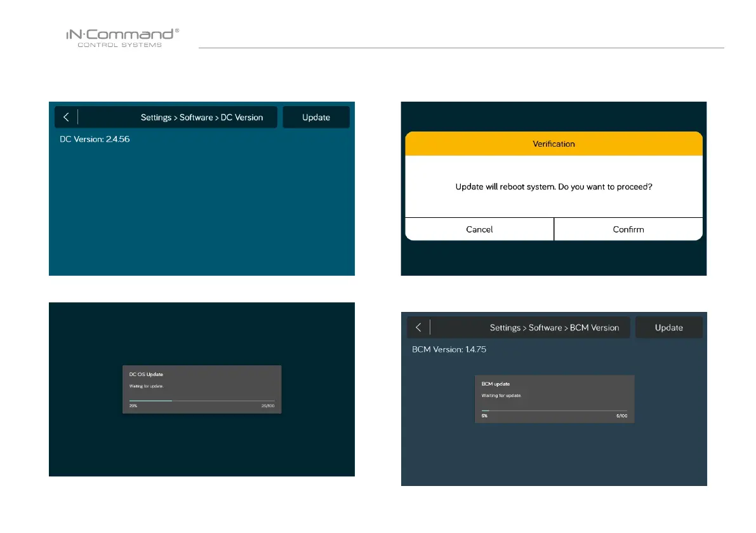
Task: Click 'Waiting for update.' in BCM dialog
Action: [501, 396]
